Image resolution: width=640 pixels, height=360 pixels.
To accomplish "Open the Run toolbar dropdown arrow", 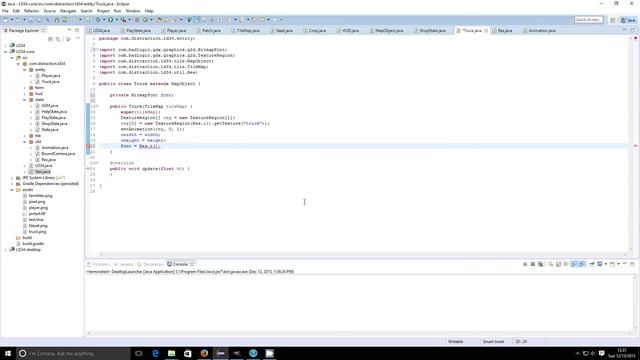I will 116,20.
